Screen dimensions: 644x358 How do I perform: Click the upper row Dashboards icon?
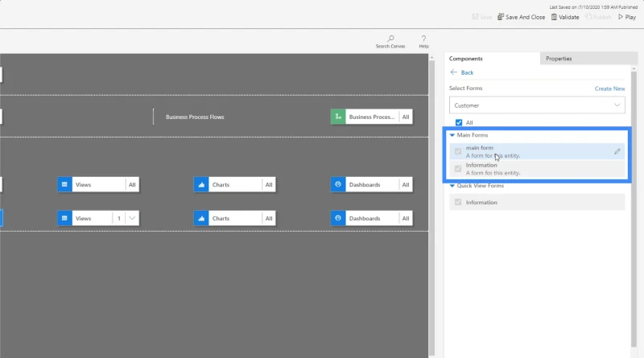tap(338, 185)
